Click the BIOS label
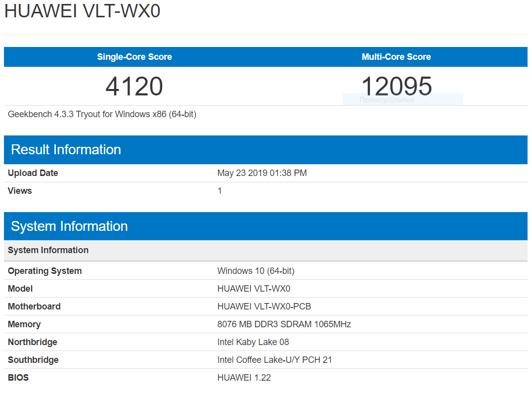Viewport: 532px width, 393px height. point(18,378)
